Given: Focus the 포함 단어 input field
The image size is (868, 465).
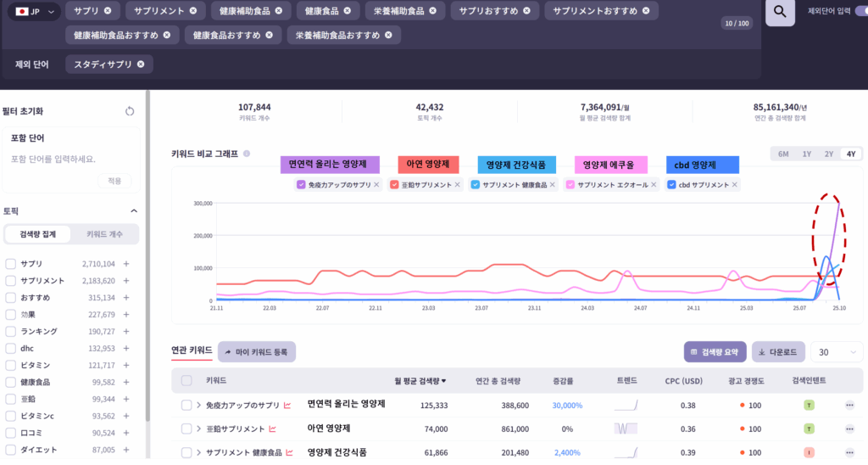Looking at the screenshot, I should coord(71,159).
